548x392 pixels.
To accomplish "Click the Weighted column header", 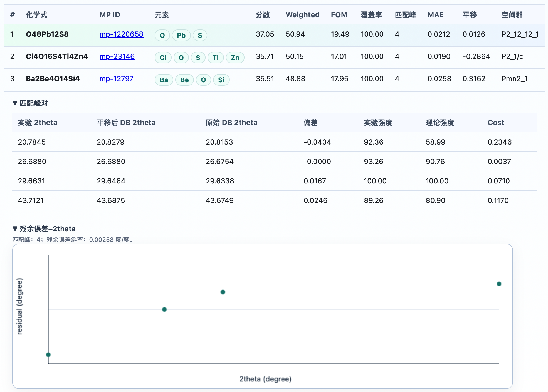I will [x=303, y=15].
